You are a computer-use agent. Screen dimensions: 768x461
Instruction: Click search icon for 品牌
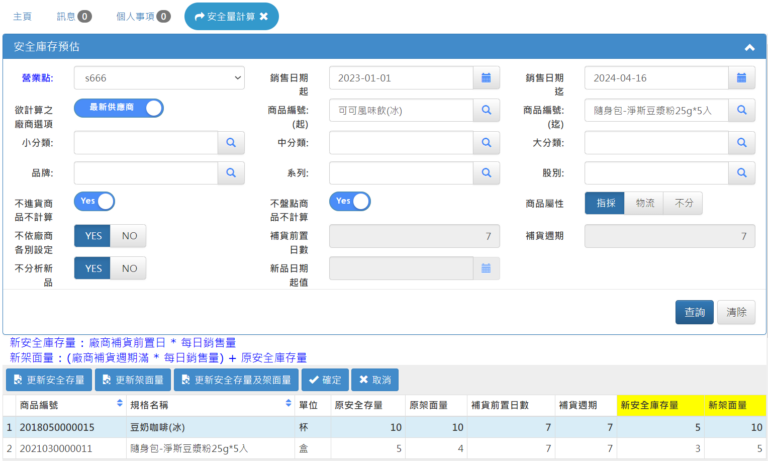coord(231,173)
